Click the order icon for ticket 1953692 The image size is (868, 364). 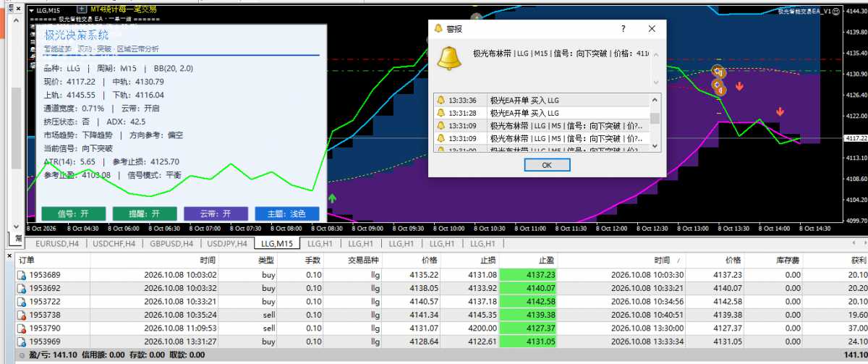[22, 288]
